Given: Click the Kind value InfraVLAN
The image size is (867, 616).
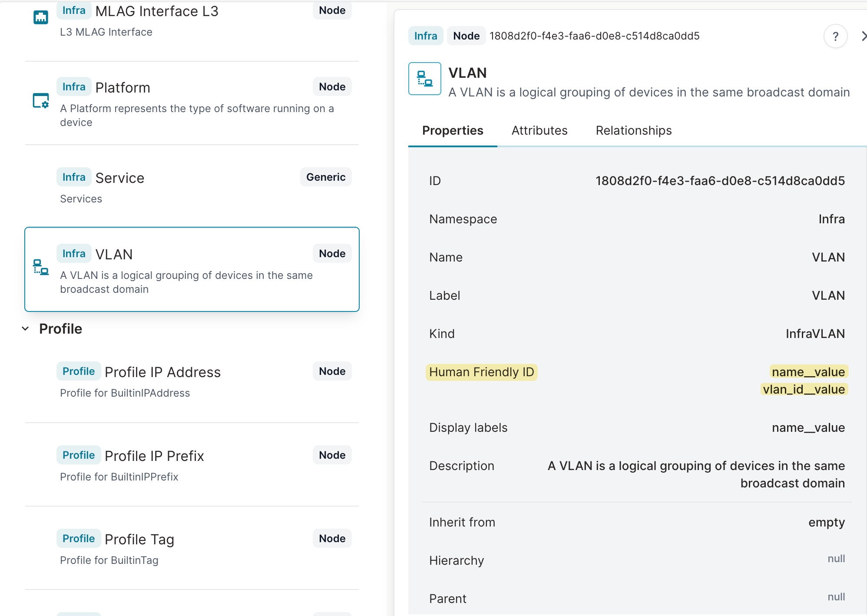Looking at the screenshot, I should (815, 334).
